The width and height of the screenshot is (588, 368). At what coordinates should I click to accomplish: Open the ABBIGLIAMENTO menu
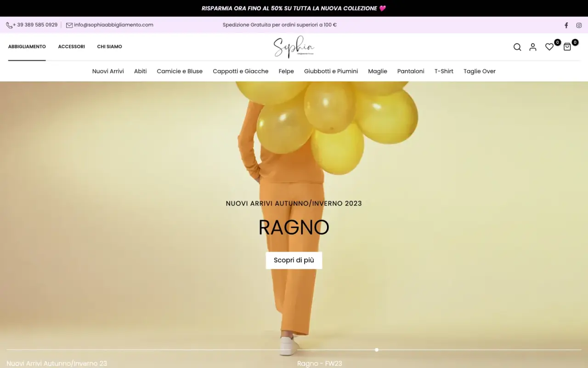pos(27,46)
